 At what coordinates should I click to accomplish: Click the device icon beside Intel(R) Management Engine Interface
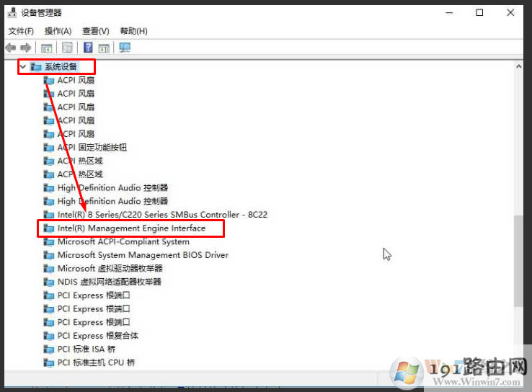tap(49, 228)
